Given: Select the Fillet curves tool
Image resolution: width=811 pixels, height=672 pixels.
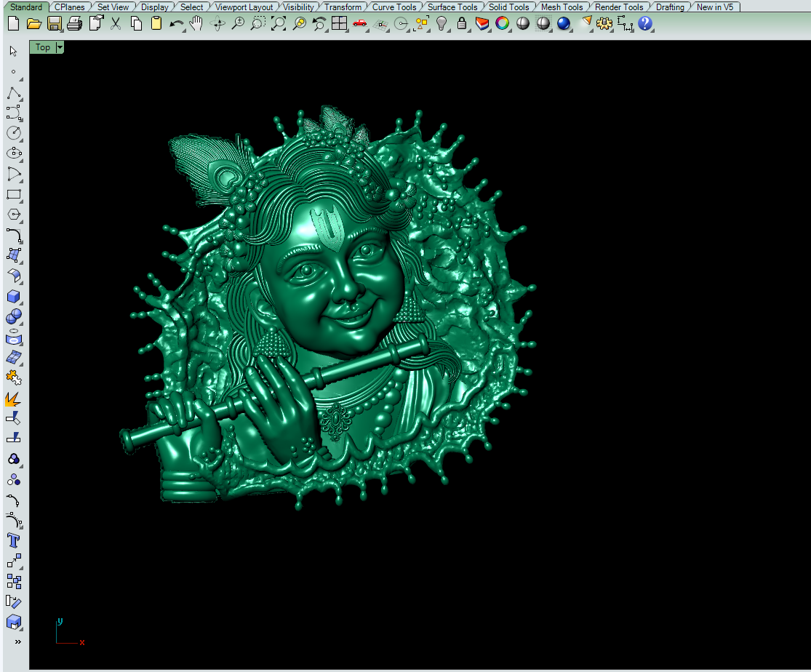Looking at the screenshot, I should (14, 236).
